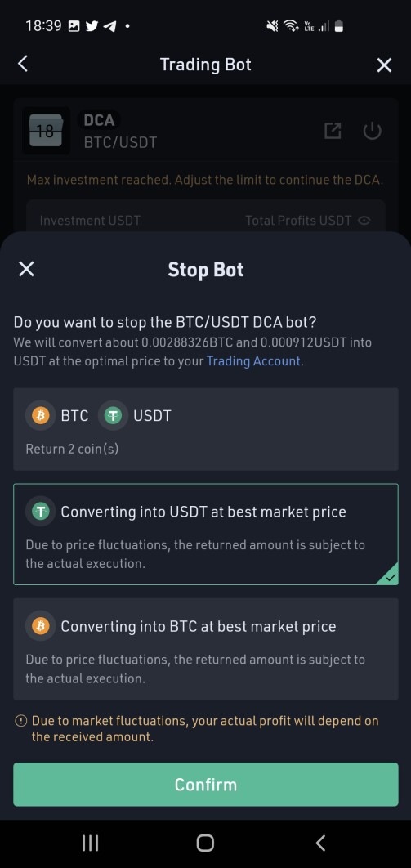This screenshot has width=411, height=868.
Task: Tap the USDT coin icon in return option
Action: click(x=113, y=415)
